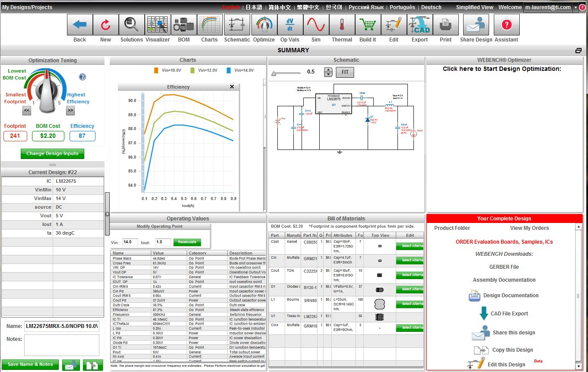Image resolution: width=588 pixels, height=372 pixels.
Task: Click Share Design toolbar icon
Action: coord(476,25)
